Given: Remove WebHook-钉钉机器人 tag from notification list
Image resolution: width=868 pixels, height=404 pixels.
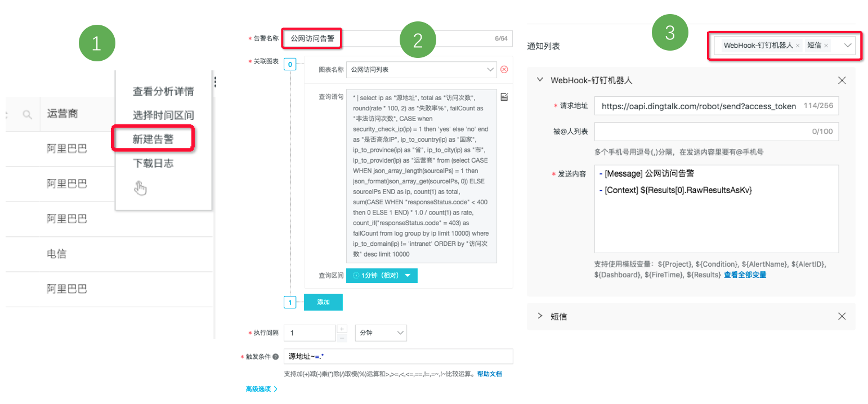Looking at the screenshot, I should click(798, 45).
